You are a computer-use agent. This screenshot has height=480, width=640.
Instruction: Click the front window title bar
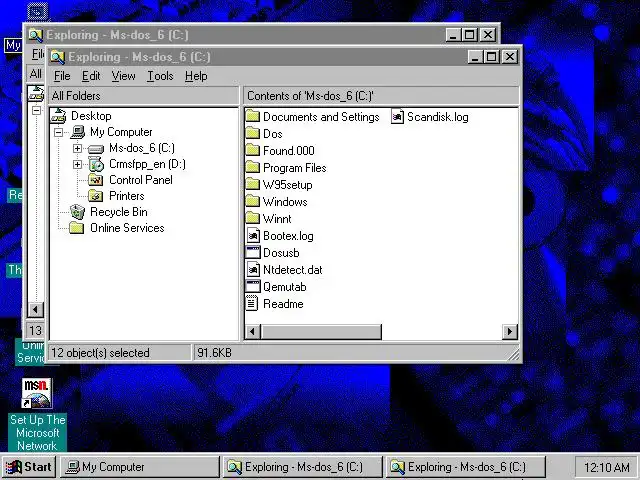(283, 57)
